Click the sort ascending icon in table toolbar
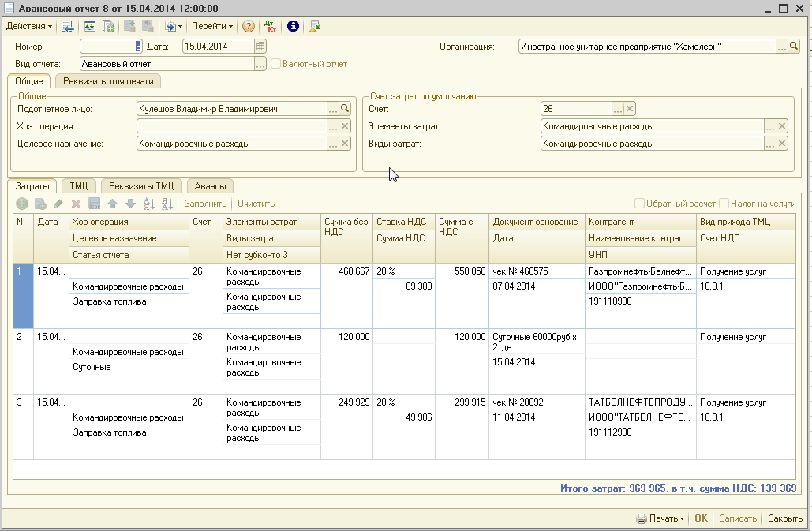The image size is (812, 531). [x=148, y=204]
